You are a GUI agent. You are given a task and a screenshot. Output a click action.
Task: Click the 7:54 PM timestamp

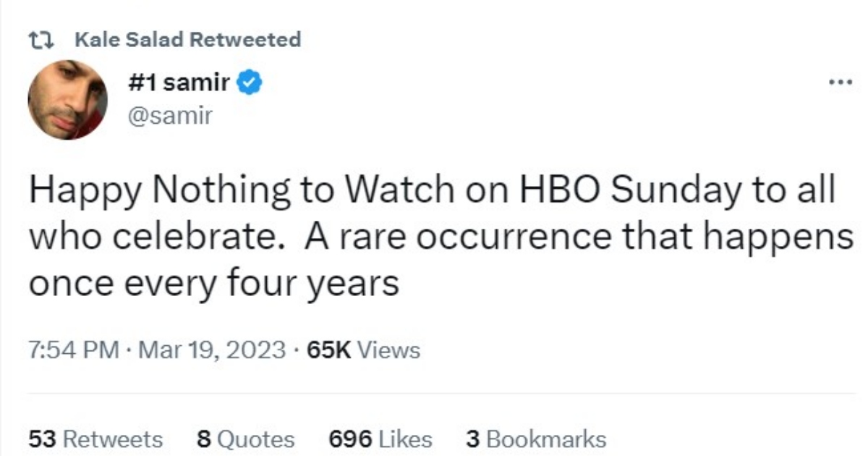click(x=73, y=350)
